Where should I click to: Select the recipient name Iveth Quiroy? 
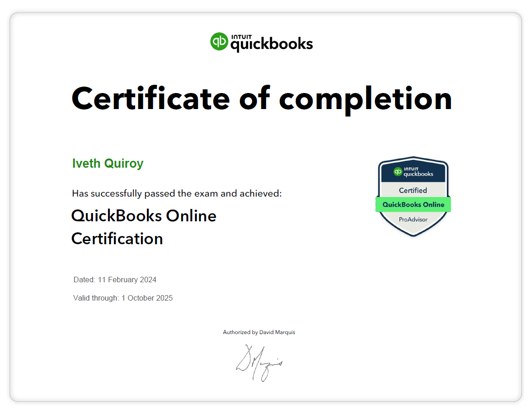pos(108,164)
